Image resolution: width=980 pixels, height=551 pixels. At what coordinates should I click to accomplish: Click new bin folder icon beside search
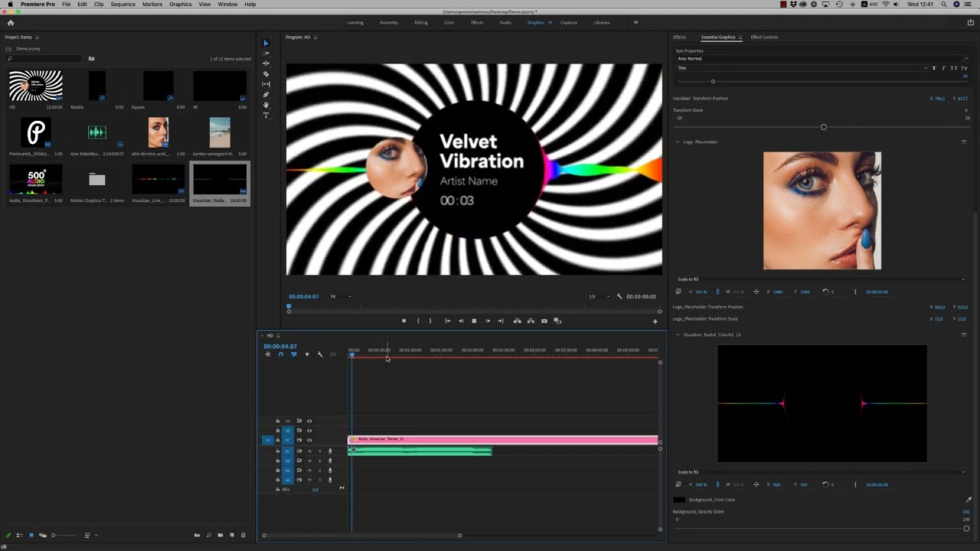tap(91, 58)
